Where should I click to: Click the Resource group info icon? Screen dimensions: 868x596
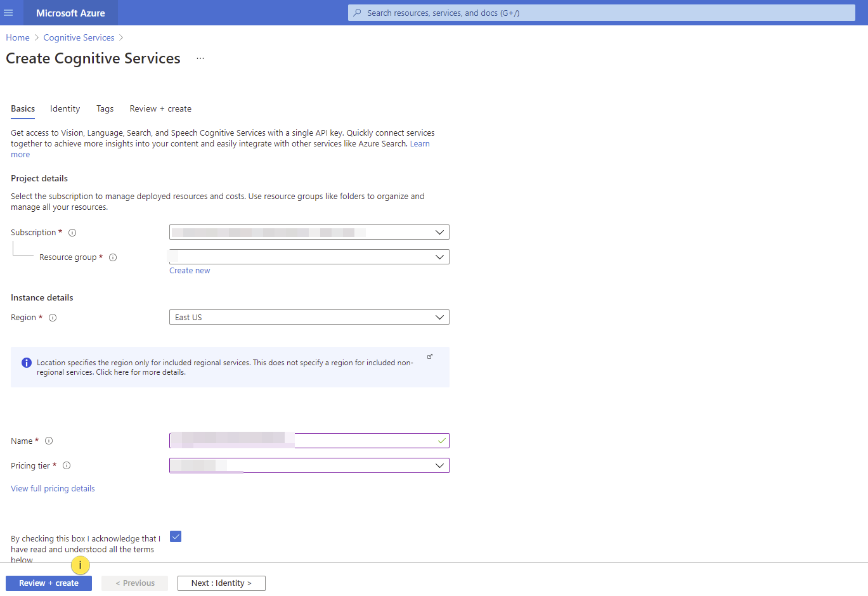(x=113, y=257)
